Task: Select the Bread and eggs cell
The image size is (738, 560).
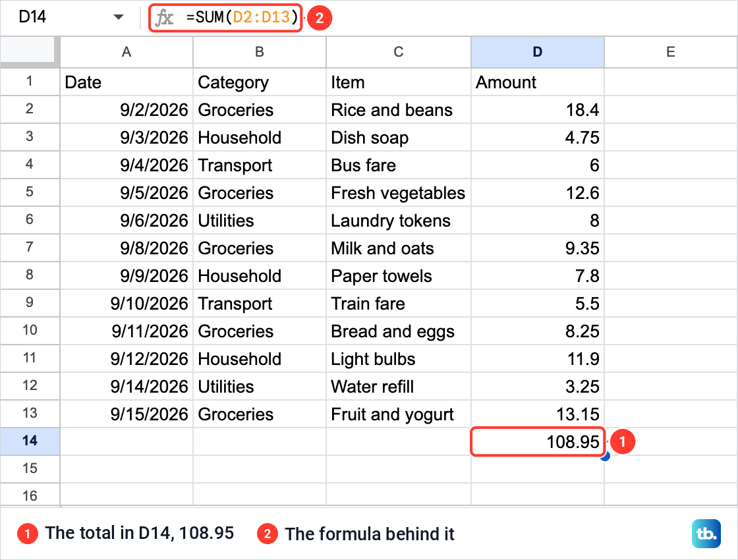Action: click(x=399, y=331)
